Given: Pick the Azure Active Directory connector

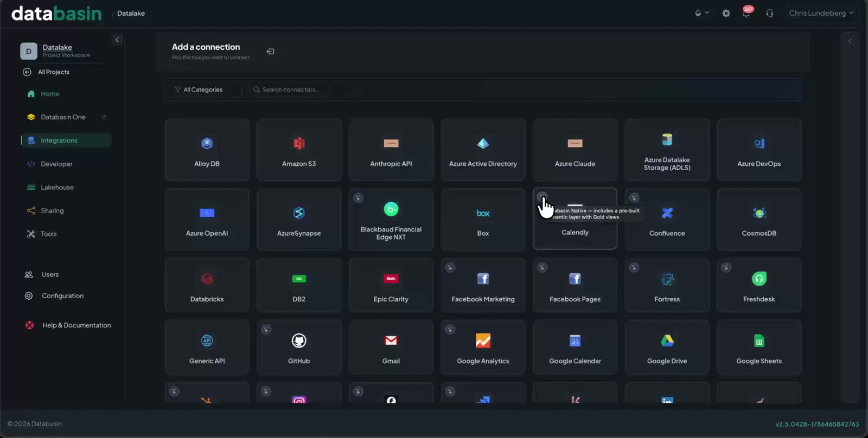Looking at the screenshot, I should 483,150.
